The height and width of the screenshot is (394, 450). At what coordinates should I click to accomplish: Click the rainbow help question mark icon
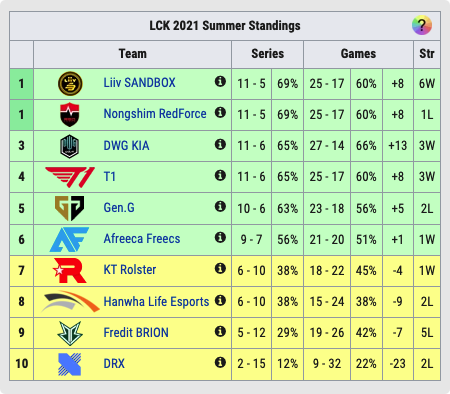(422, 25)
